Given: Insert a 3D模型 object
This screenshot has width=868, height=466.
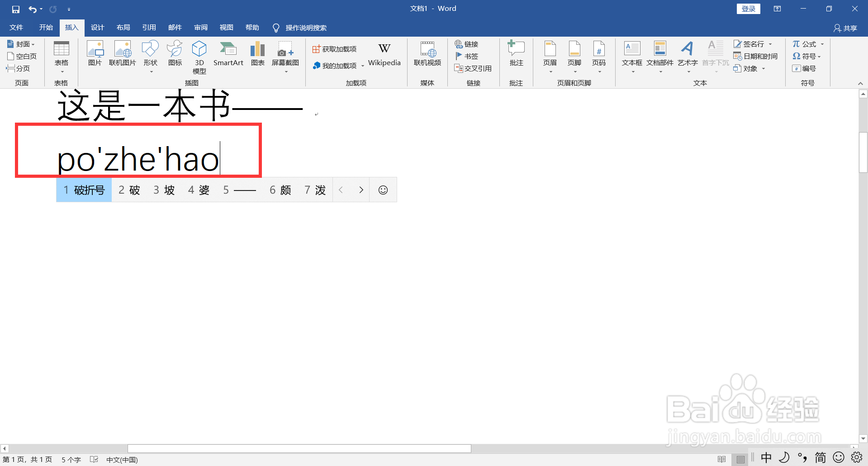Looking at the screenshot, I should coord(199,56).
